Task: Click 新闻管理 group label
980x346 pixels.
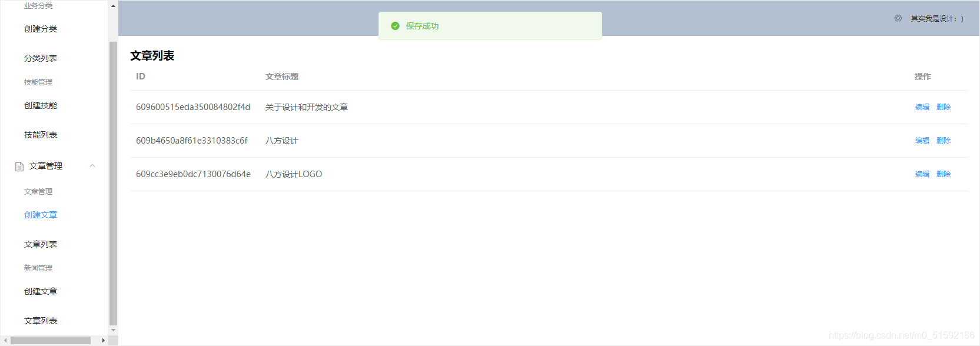Action: (x=38, y=268)
